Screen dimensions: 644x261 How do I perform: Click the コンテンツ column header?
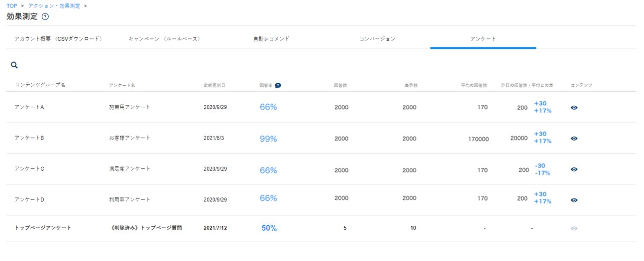581,85
